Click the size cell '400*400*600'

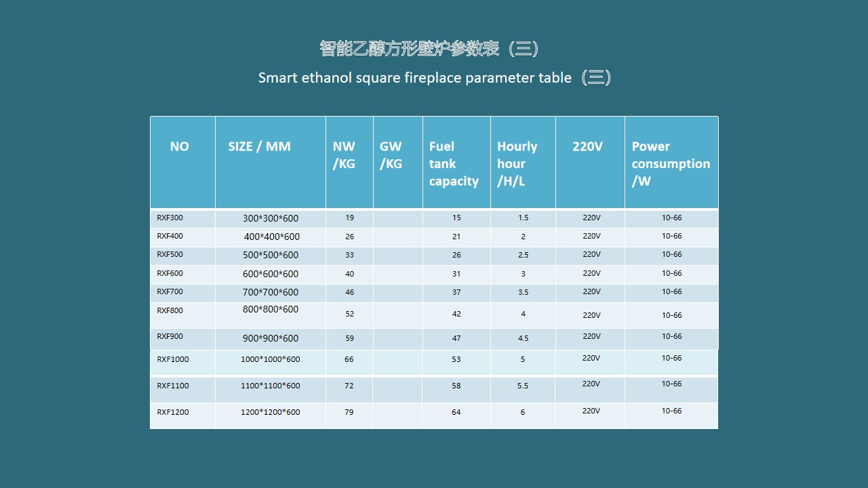[272, 237]
